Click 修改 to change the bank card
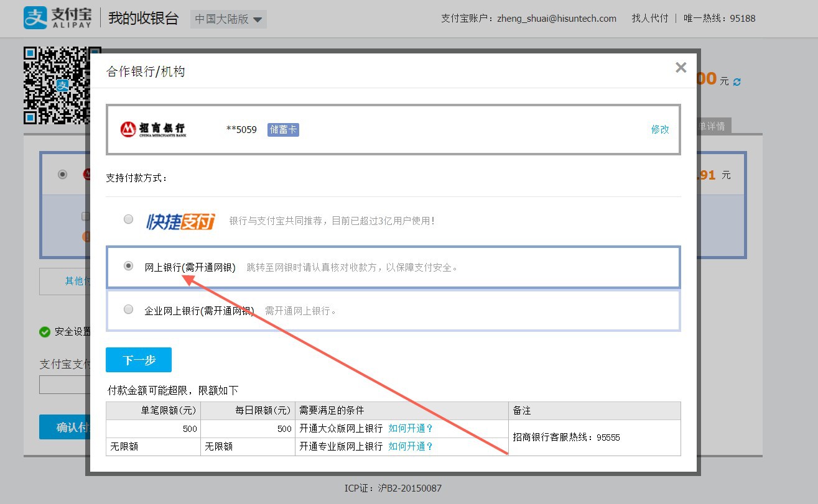This screenshot has width=818, height=504. click(x=659, y=129)
